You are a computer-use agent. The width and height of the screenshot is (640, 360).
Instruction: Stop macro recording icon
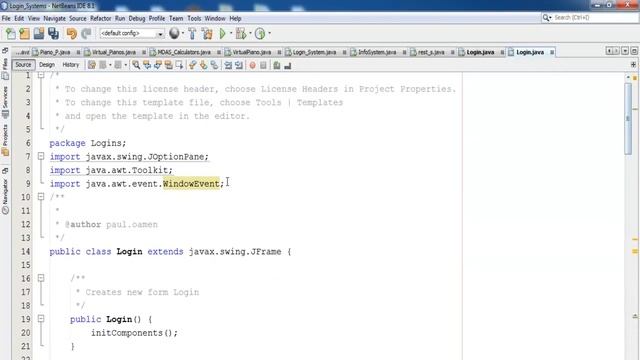(x=263, y=65)
